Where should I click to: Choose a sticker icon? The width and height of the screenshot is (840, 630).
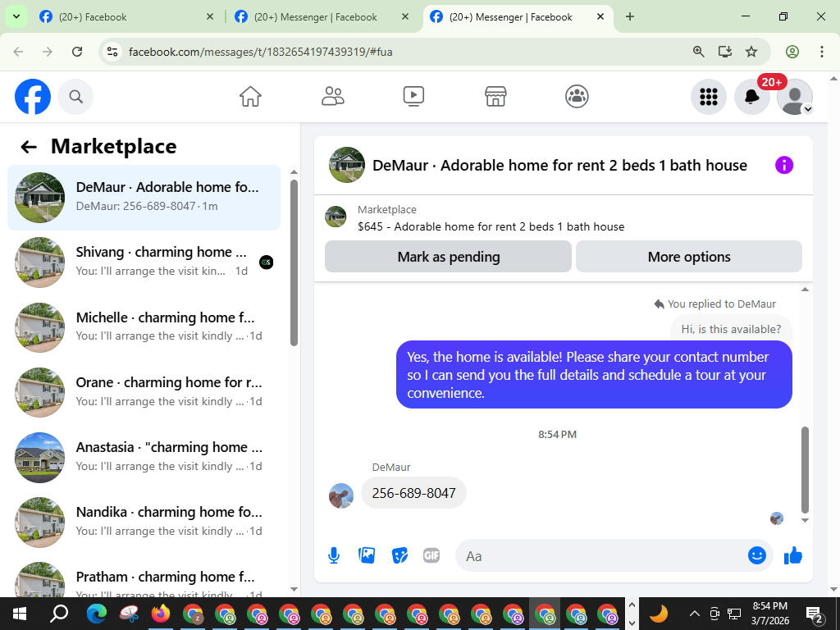pyautogui.click(x=399, y=555)
